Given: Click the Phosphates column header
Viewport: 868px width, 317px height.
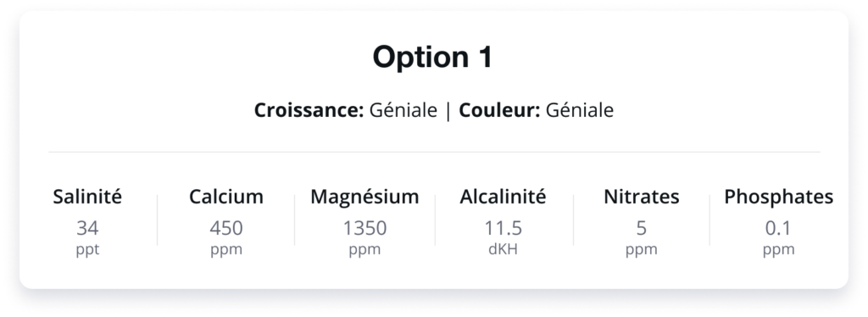Looking at the screenshot, I should tap(778, 197).
